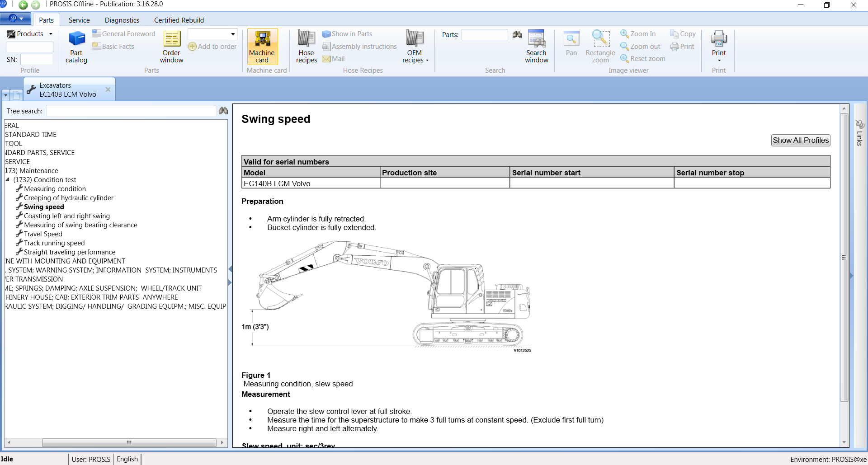This screenshot has height=465, width=868.
Task: Select Track running speed
Action: pyautogui.click(x=54, y=243)
